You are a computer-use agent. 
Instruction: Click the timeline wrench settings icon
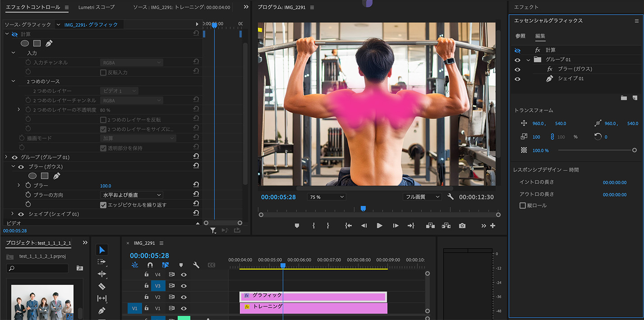[196, 265]
